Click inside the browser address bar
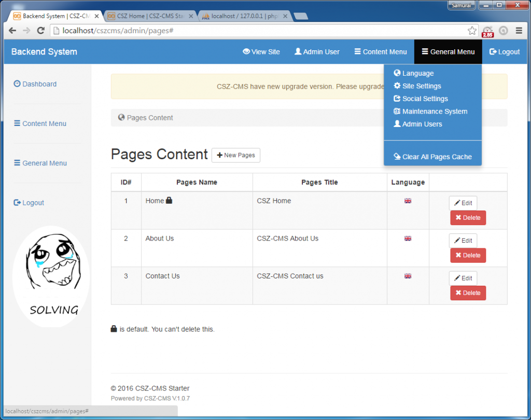531x420 pixels. coord(156,31)
